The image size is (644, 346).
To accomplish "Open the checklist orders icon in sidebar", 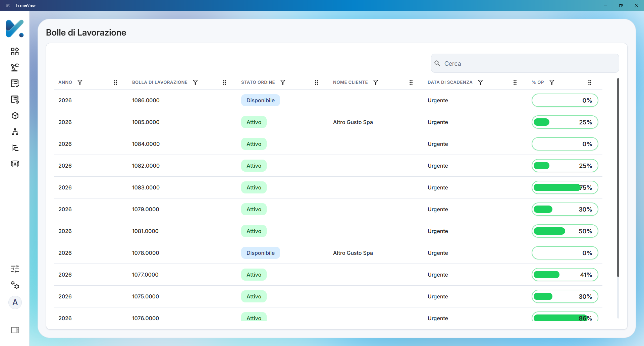I will [x=15, y=83].
